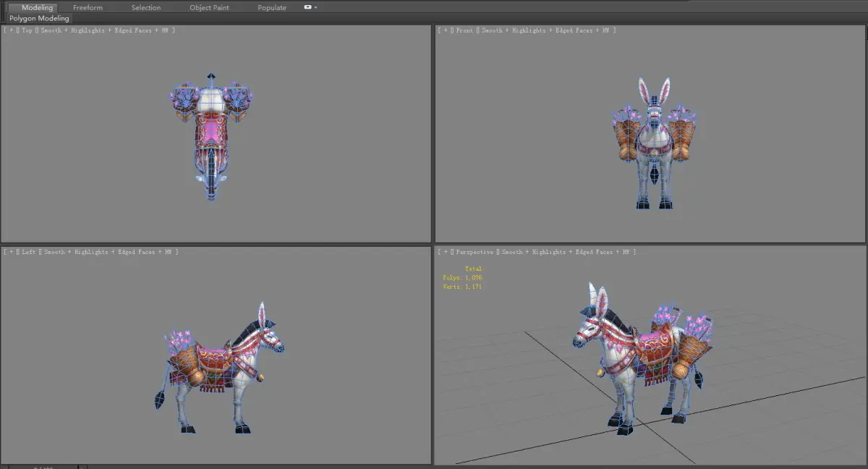Open the ribbon display options dropdown arrow
The image size is (868, 469).
(x=316, y=7)
